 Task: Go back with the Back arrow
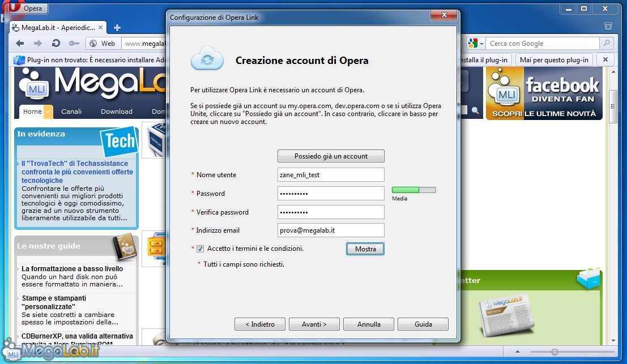click(x=20, y=43)
